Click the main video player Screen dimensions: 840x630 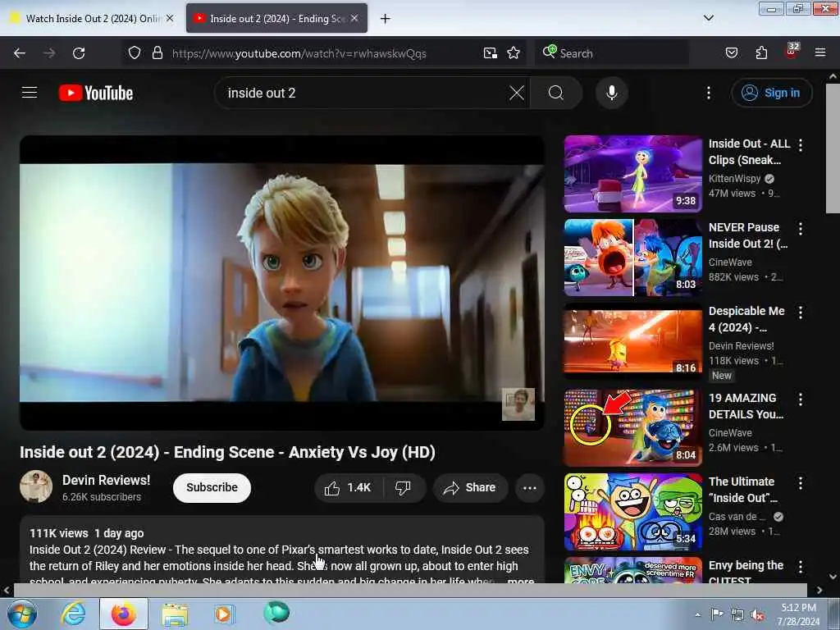(282, 282)
